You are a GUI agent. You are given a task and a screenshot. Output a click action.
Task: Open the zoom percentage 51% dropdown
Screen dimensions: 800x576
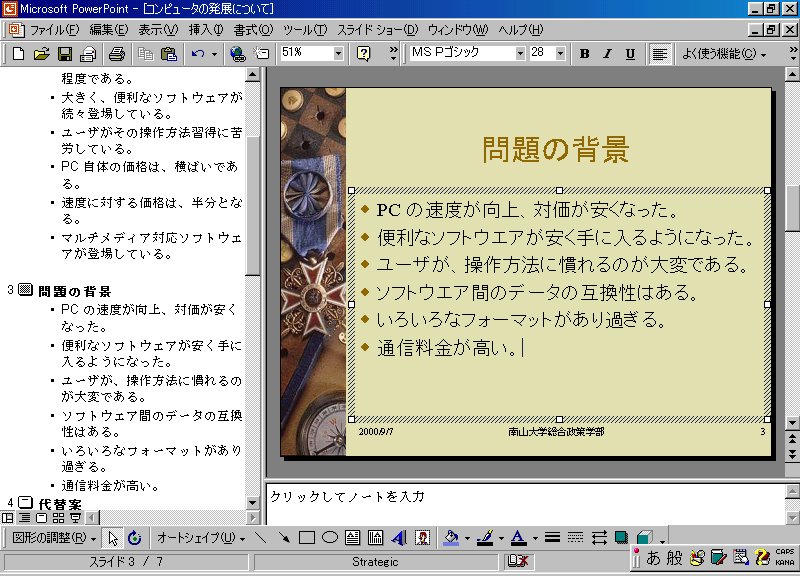(338, 54)
